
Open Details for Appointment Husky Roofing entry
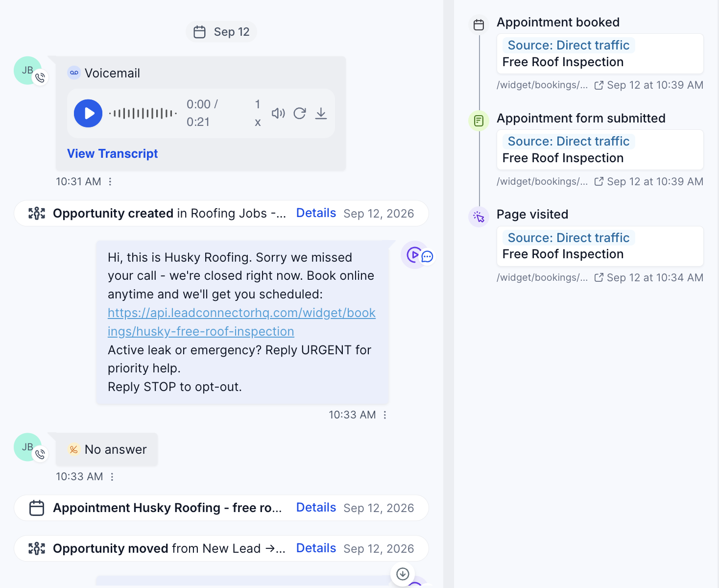(x=316, y=508)
